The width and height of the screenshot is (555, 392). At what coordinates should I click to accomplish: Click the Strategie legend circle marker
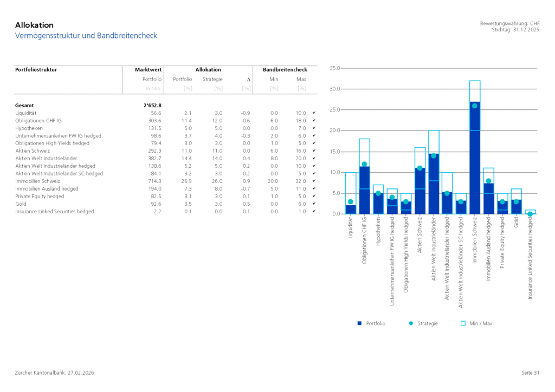411,323
